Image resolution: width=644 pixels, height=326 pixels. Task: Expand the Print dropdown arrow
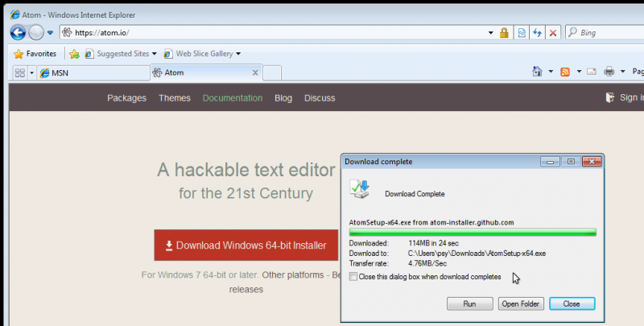[622, 72]
